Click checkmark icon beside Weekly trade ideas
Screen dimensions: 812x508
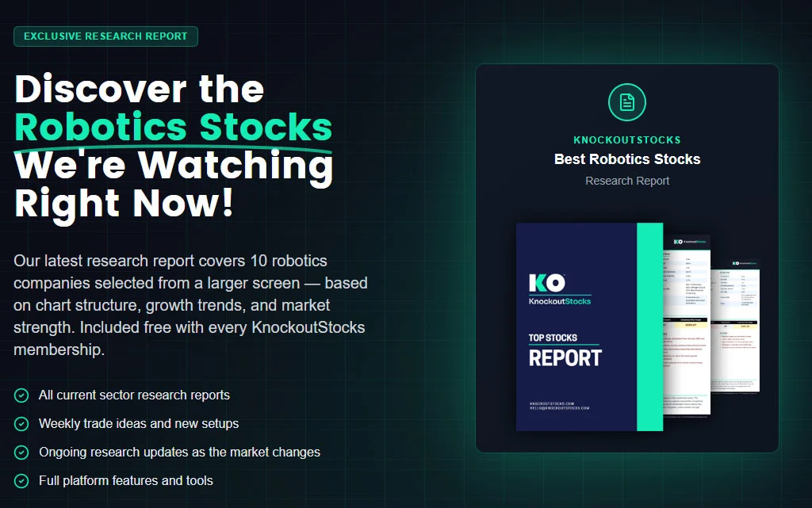(x=21, y=423)
